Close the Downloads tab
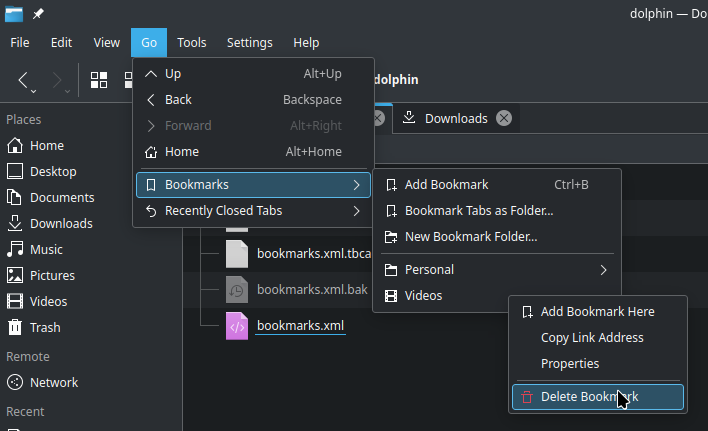The height and width of the screenshot is (431, 708). (x=504, y=118)
